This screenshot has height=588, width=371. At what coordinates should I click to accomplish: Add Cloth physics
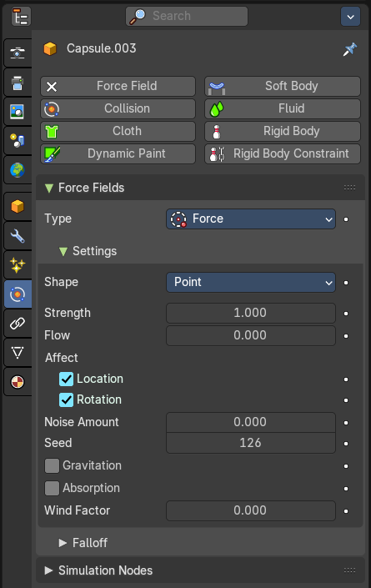point(118,131)
